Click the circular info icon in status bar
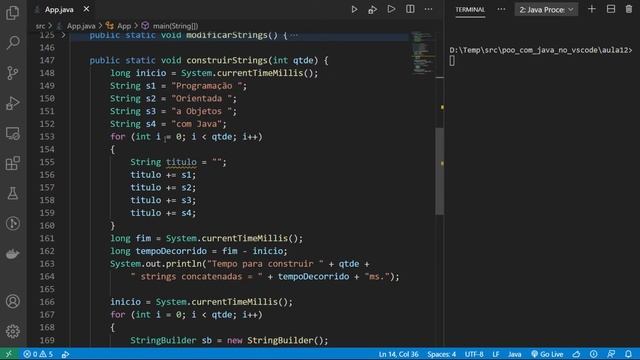Image resolution: width=640 pixels, height=360 pixels. tap(593, 354)
